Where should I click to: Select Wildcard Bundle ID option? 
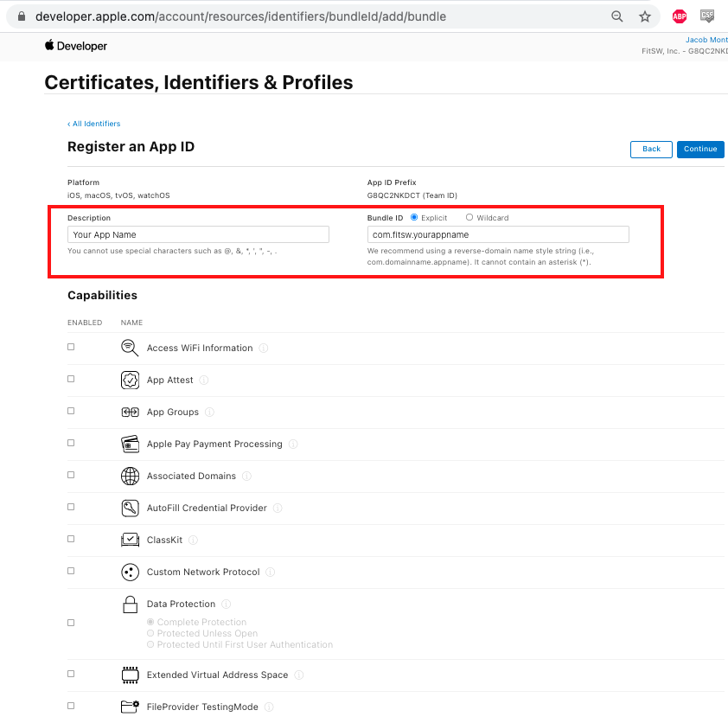[x=469, y=217]
